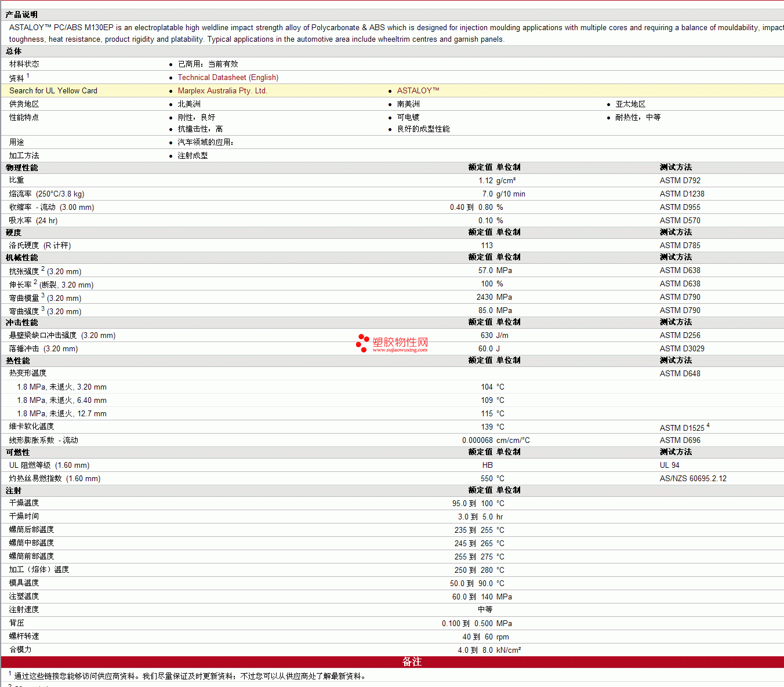
Task: Click the 性能特点 row label
Action: (24, 117)
